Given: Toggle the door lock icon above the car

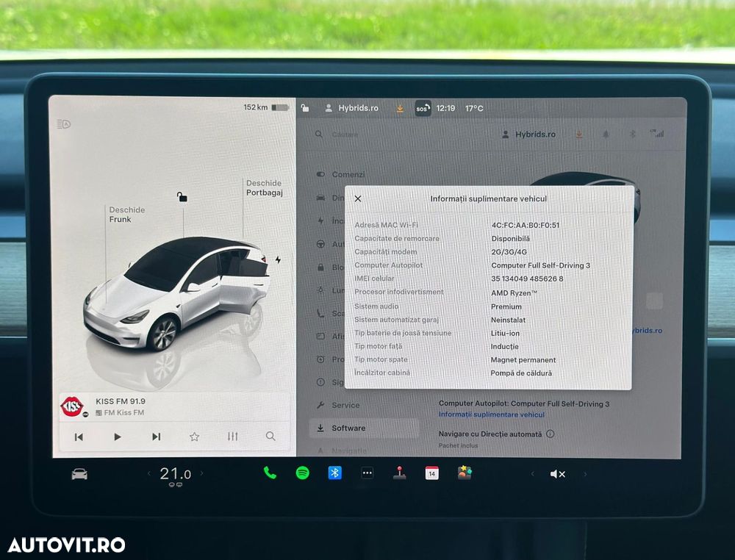Looking at the screenshot, I should click(x=182, y=197).
